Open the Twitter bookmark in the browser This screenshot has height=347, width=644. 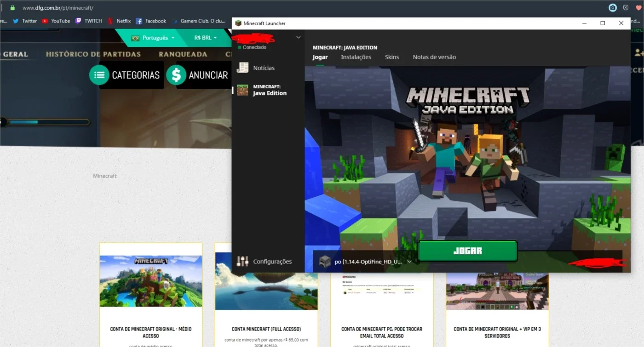[25, 21]
